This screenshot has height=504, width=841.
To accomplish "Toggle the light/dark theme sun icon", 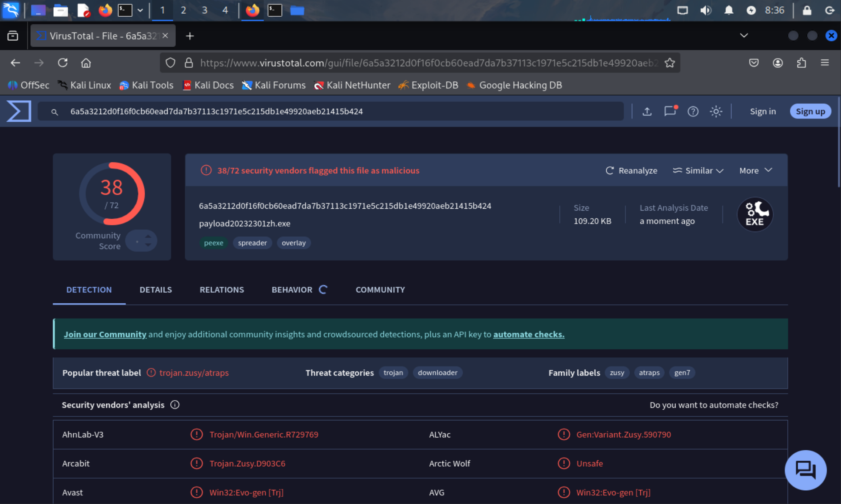I will pos(716,111).
